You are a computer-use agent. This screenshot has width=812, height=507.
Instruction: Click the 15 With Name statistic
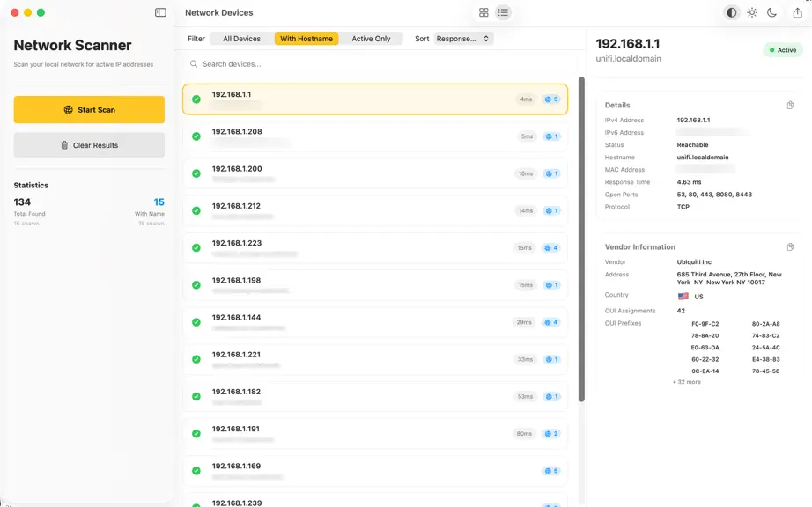pos(159,202)
